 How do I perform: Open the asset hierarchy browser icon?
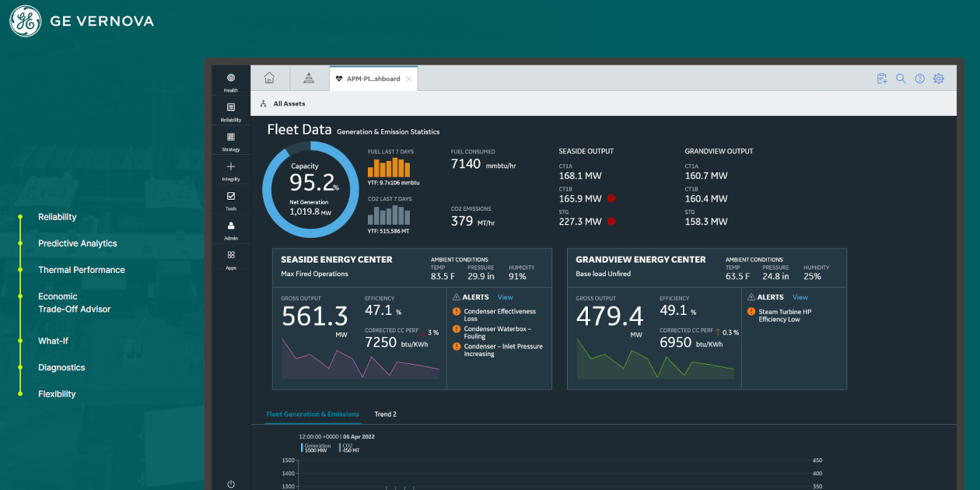pos(309,78)
